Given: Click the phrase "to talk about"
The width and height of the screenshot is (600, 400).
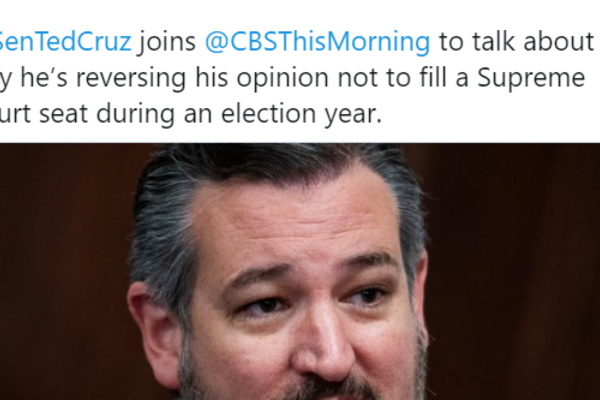Looking at the screenshot, I should pos(519,42).
